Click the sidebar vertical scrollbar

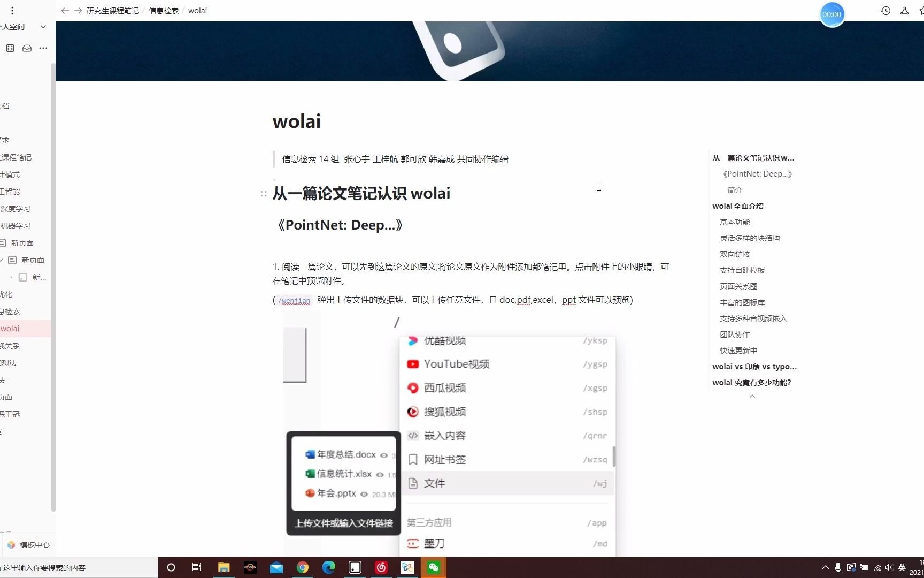point(53,287)
